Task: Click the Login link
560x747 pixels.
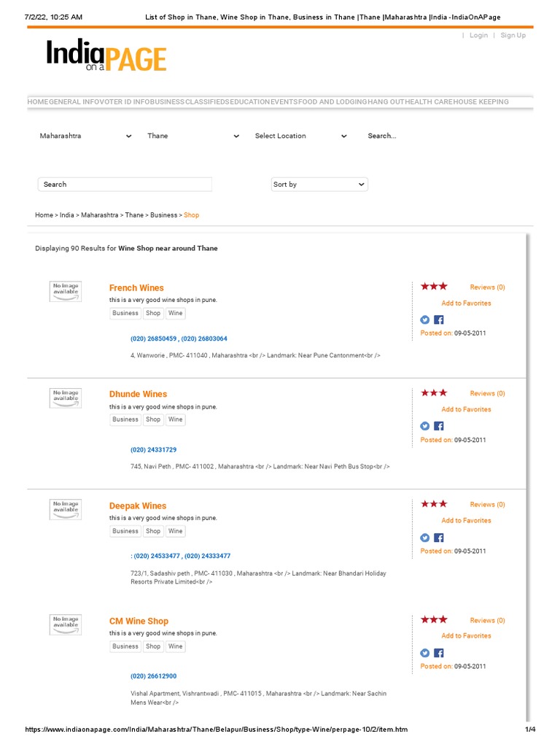Action: coord(478,35)
